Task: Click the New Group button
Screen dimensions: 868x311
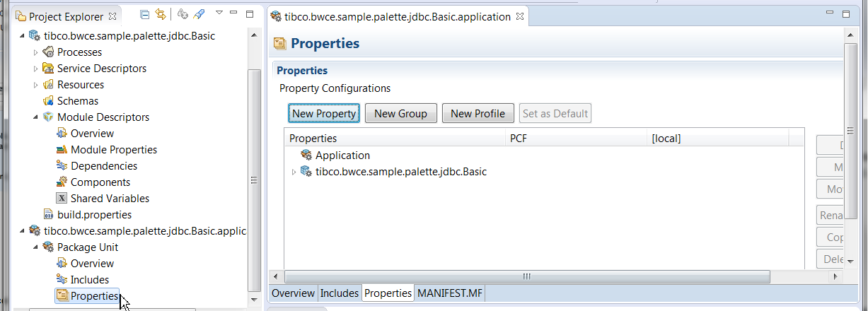Action: tap(400, 114)
